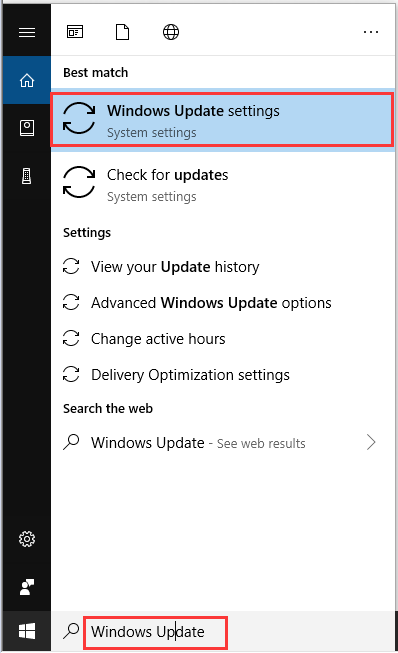Viewport: 398px width, 653px height.
Task: Click the Best match heading
Action: 96,72
